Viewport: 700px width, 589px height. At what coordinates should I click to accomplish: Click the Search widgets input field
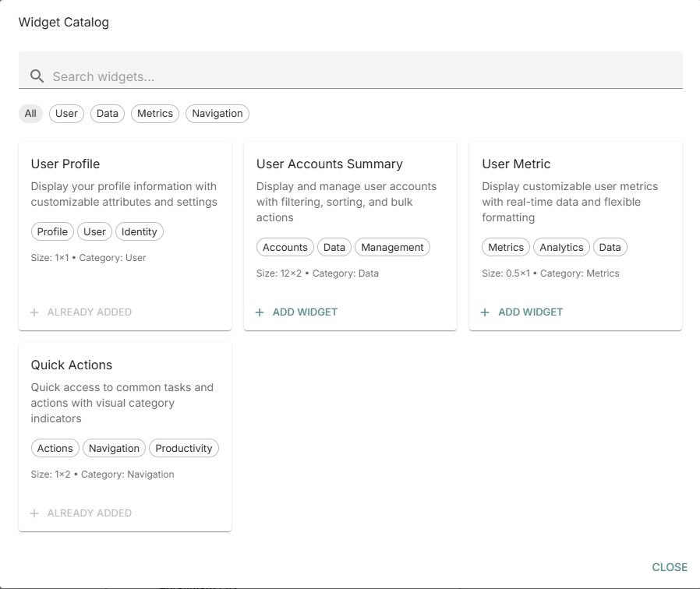click(x=234, y=76)
